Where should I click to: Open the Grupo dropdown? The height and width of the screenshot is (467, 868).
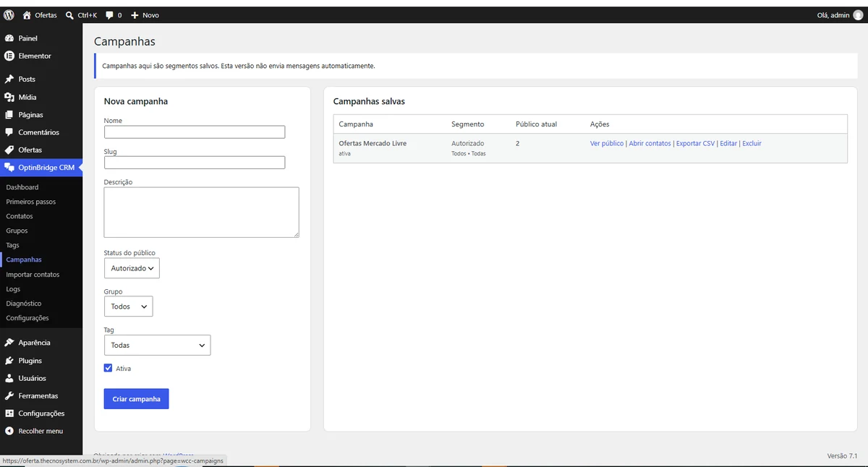click(128, 307)
